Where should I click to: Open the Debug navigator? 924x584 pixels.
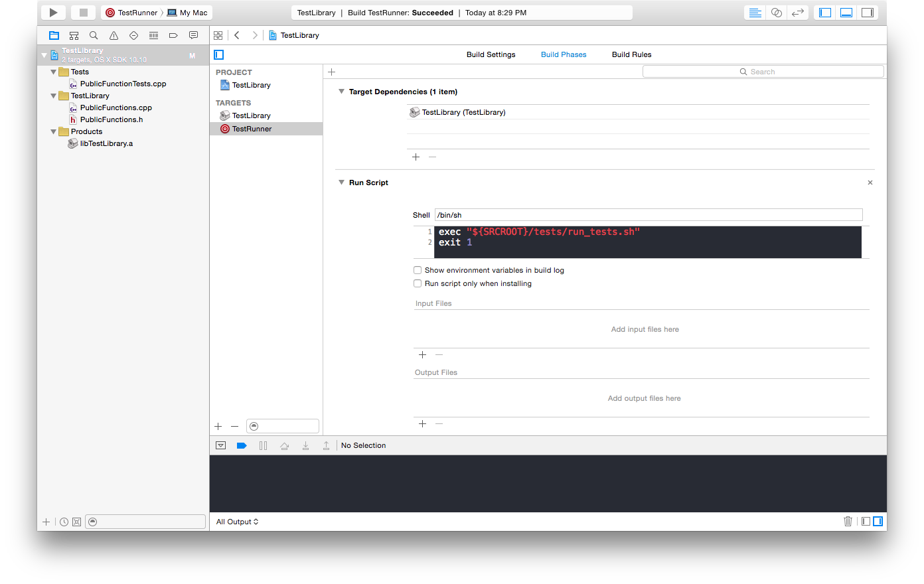pyautogui.click(x=153, y=35)
